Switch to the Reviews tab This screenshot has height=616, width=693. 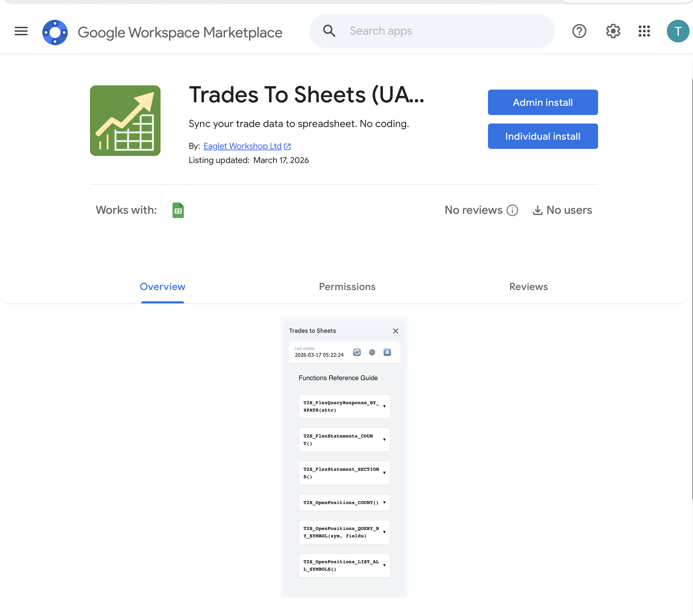tap(528, 286)
